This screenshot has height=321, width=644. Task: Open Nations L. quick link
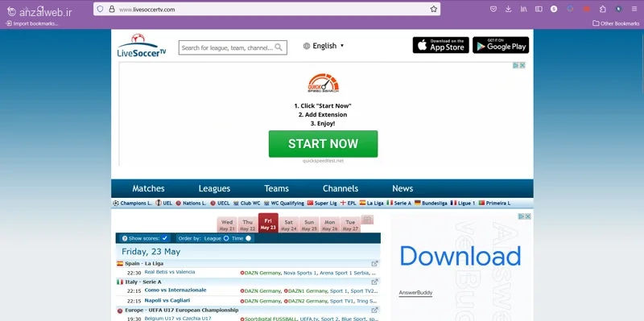coord(191,204)
